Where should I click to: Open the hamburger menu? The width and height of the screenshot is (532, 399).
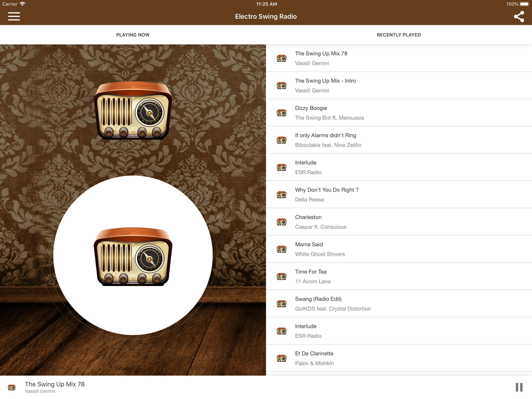tap(14, 16)
